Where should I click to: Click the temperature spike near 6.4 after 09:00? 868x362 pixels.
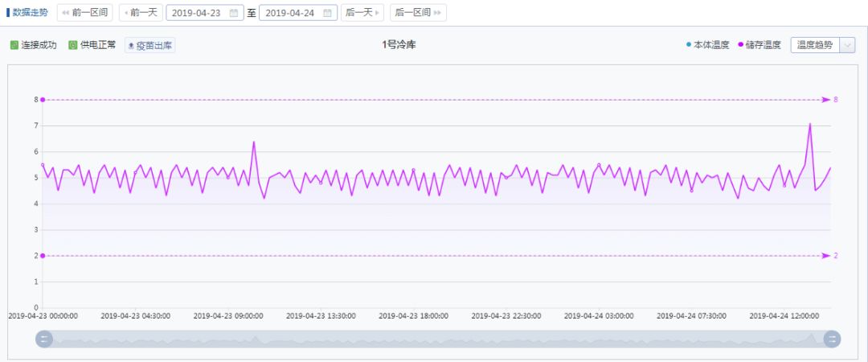[253, 142]
